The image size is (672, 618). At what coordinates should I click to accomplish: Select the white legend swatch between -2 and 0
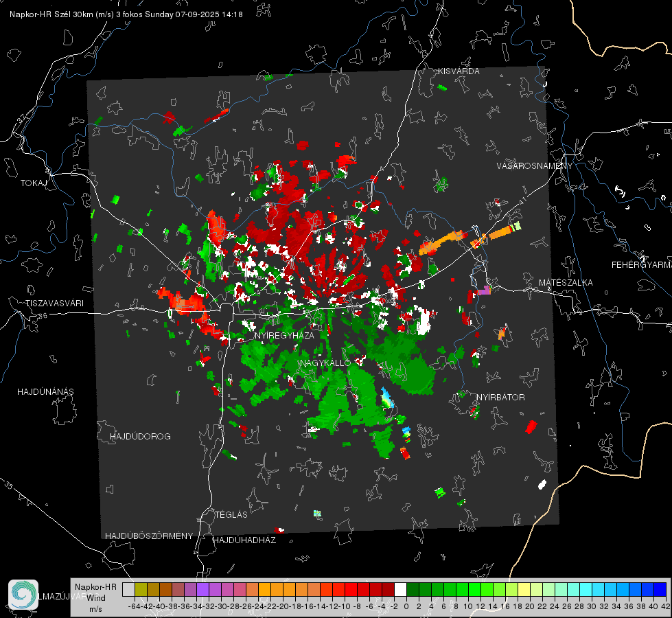point(400,590)
